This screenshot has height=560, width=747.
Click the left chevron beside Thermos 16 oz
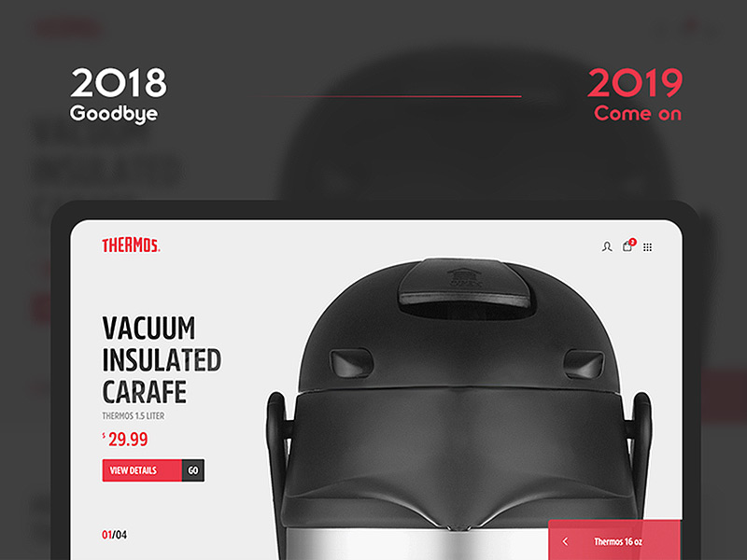(565, 541)
